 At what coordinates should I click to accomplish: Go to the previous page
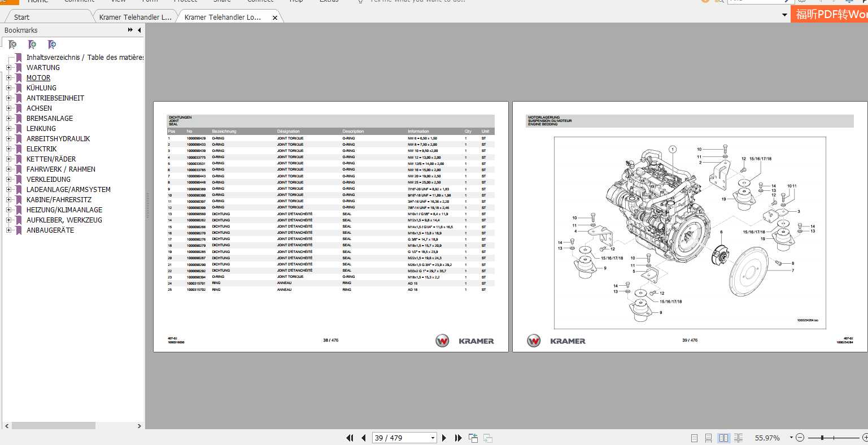pyautogui.click(x=364, y=438)
